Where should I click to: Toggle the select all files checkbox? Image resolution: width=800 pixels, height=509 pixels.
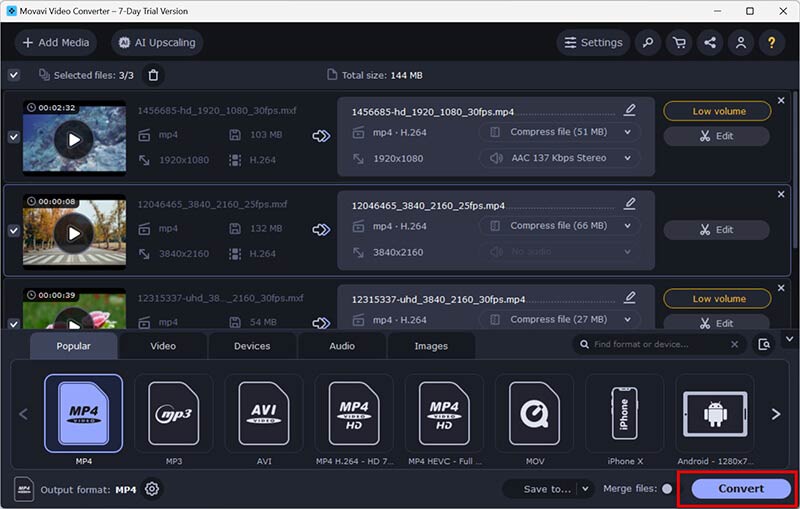tap(14, 75)
